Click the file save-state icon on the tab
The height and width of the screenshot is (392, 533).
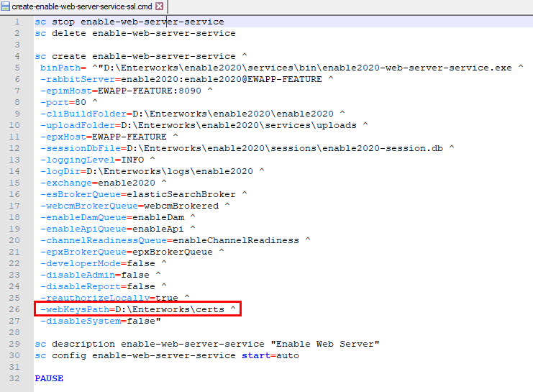6,6
